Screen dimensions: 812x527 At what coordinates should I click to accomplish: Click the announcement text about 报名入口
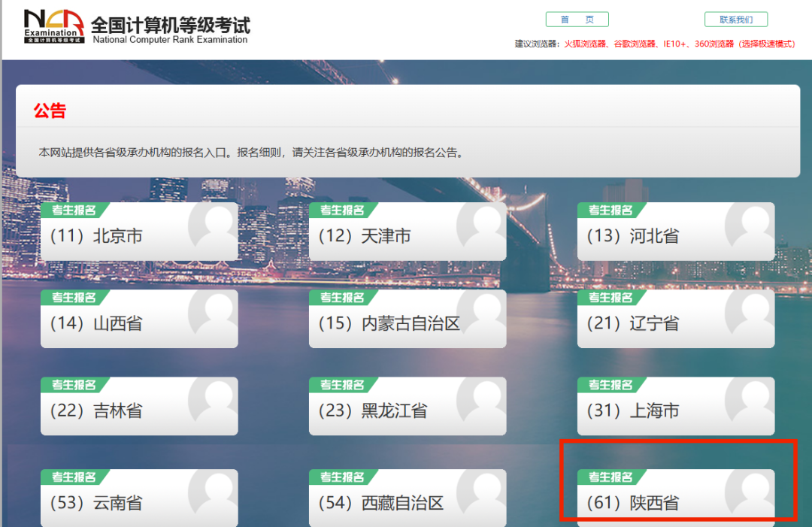pos(251,153)
